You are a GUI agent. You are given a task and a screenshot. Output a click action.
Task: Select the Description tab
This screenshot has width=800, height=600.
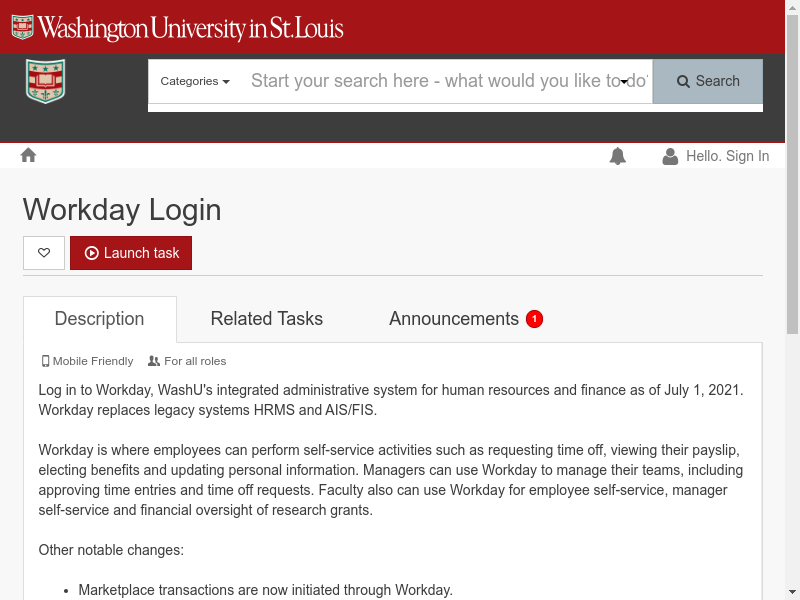click(100, 319)
